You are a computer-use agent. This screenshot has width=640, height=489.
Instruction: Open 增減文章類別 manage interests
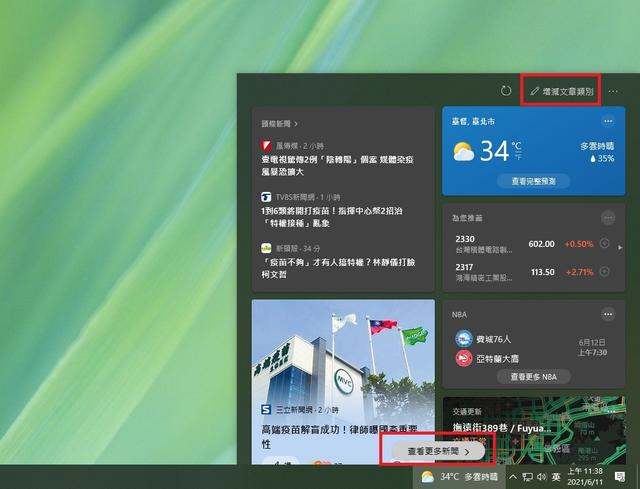[x=562, y=91]
